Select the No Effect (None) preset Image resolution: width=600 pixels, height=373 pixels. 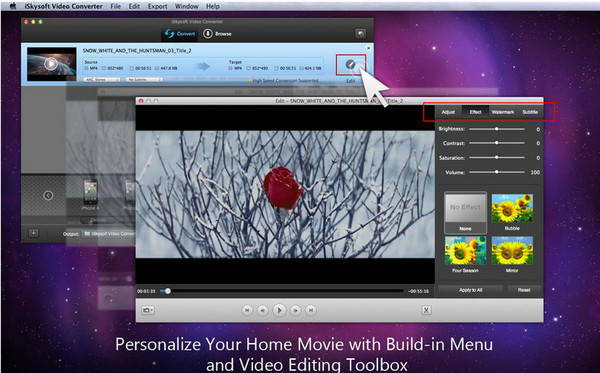click(x=465, y=213)
